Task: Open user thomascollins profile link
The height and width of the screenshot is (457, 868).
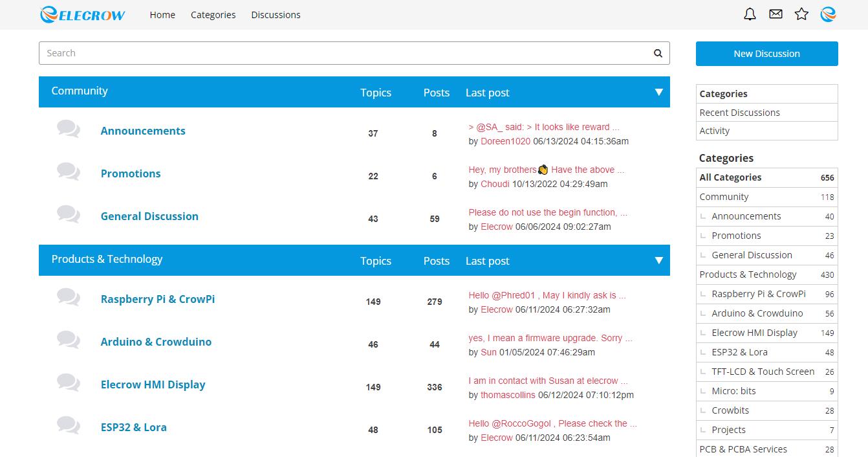Action: [508, 395]
